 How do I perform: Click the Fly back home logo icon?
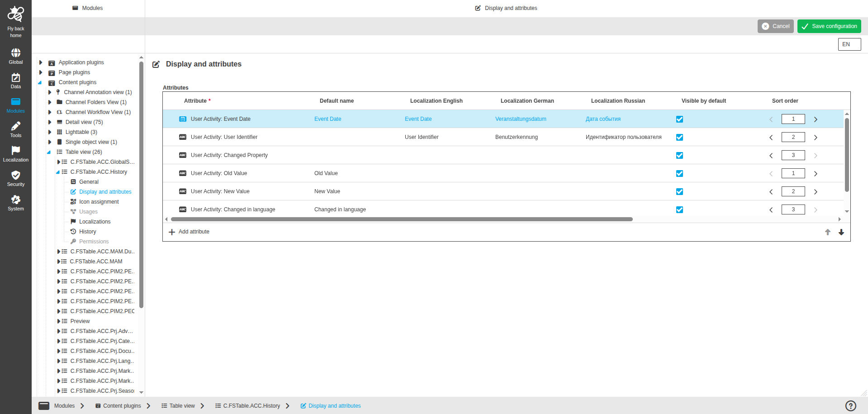[x=15, y=14]
